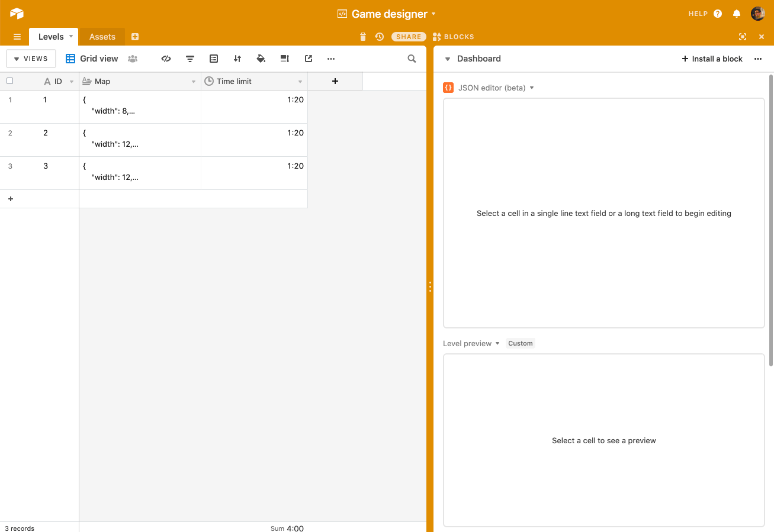
Task: Click the Time limit column header
Action: pos(255,81)
